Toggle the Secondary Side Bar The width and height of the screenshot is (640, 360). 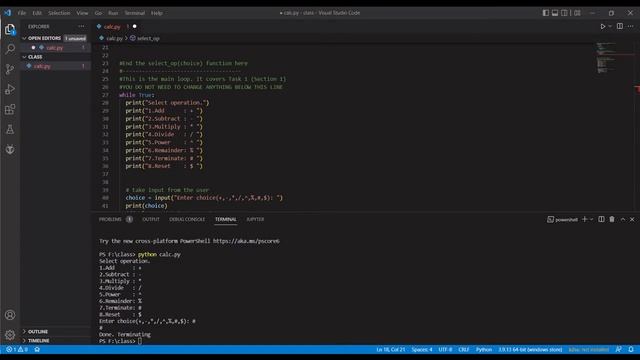coord(564,13)
